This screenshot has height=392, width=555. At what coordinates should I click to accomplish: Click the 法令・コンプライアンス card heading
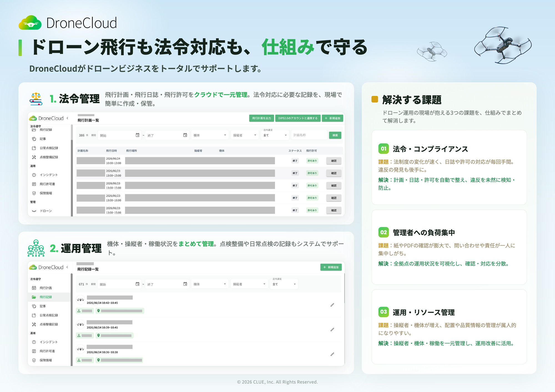pyautogui.click(x=430, y=149)
